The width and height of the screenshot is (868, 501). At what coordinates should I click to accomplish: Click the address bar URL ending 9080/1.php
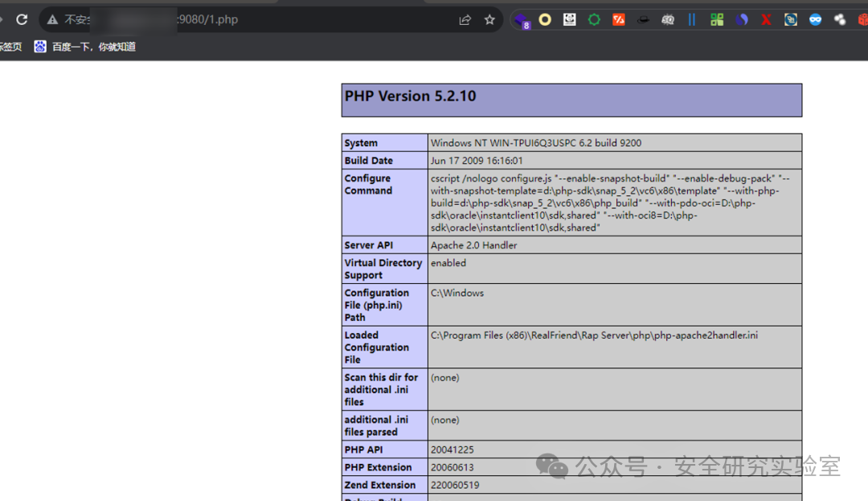pyautogui.click(x=207, y=19)
